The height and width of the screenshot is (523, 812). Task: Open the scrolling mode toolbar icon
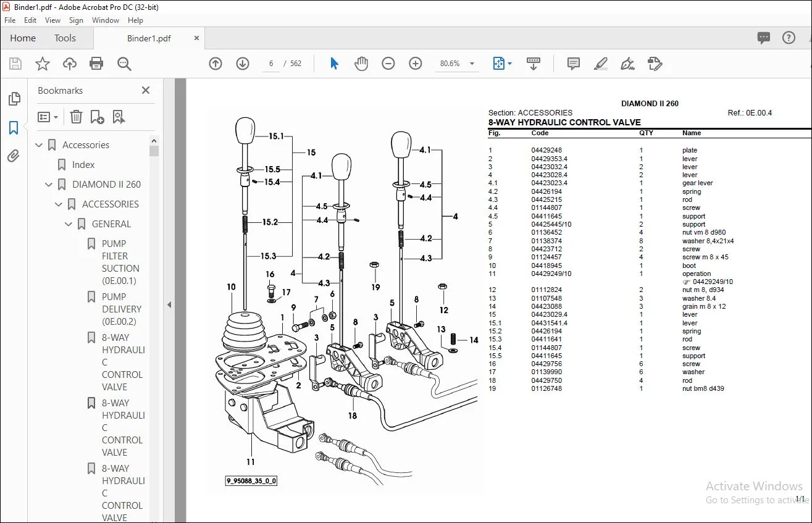(534, 64)
